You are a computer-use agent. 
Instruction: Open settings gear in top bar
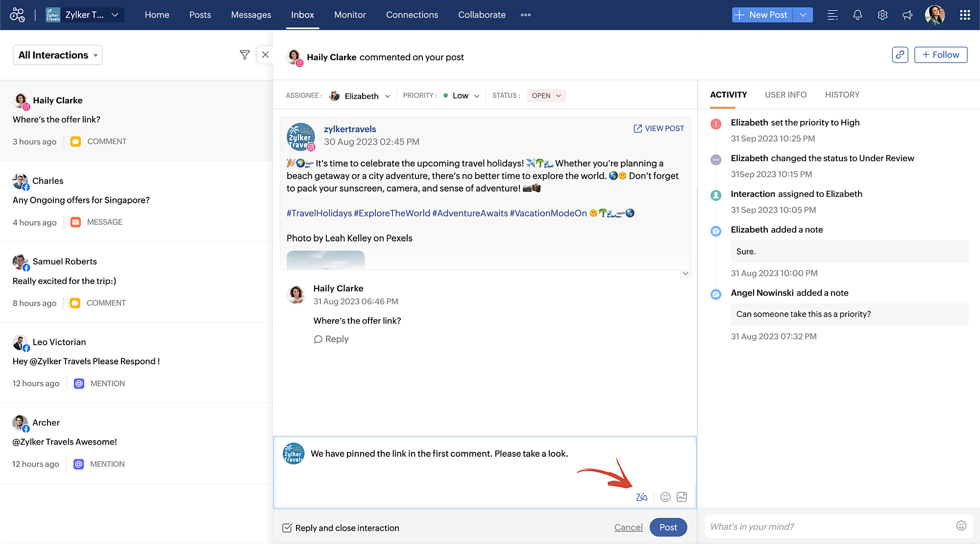[882, 15]
